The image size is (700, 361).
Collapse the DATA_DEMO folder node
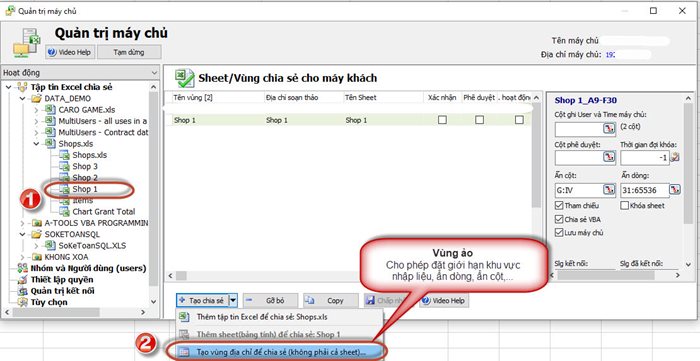coord(23,99)
